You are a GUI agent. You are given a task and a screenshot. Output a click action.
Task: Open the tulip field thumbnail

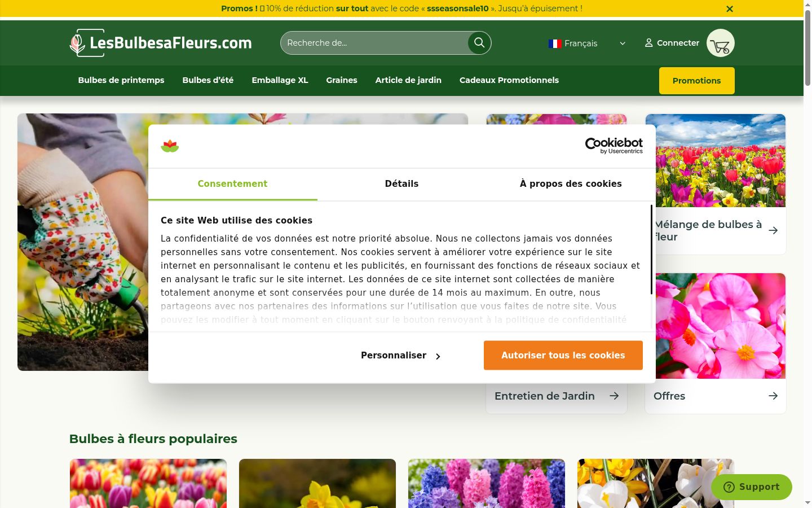coord(716,160)
